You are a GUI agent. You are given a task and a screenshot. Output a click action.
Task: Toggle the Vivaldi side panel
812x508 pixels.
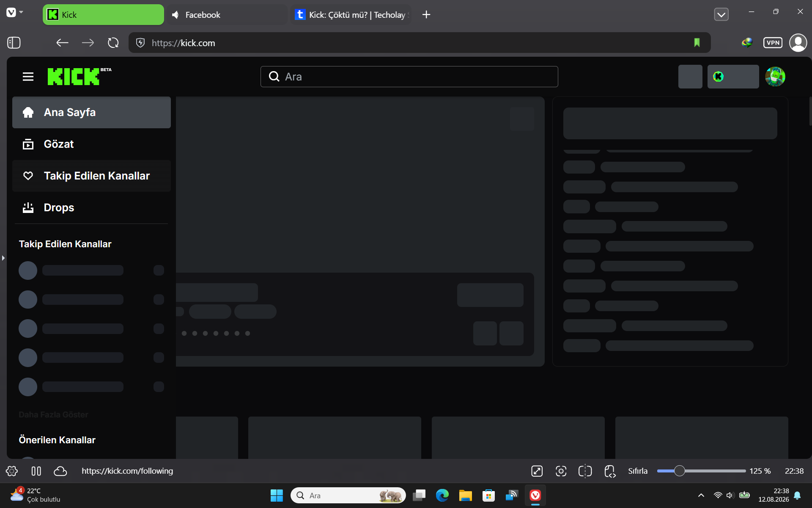pyautogui.click(x=14, y=43)
